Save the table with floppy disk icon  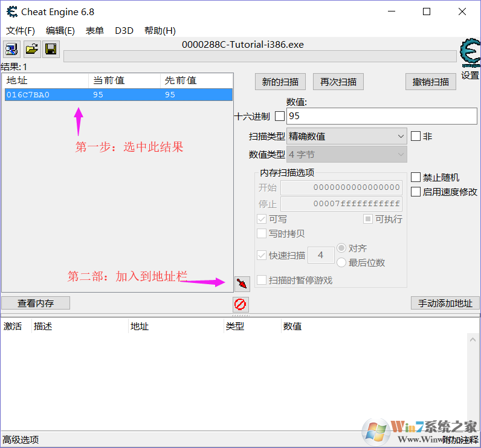coord(51,49)
